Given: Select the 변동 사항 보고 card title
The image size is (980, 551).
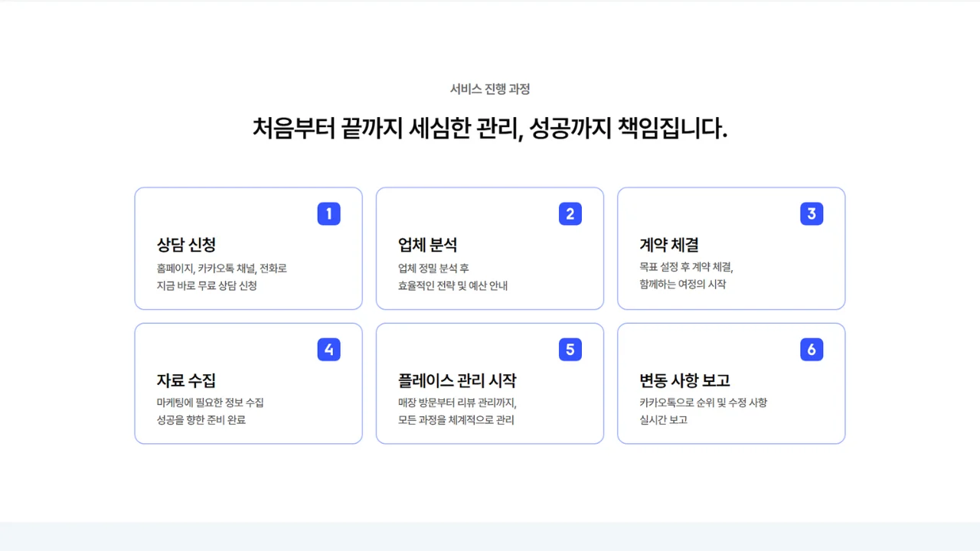Looking at the screenshot, I should (684, 380).
